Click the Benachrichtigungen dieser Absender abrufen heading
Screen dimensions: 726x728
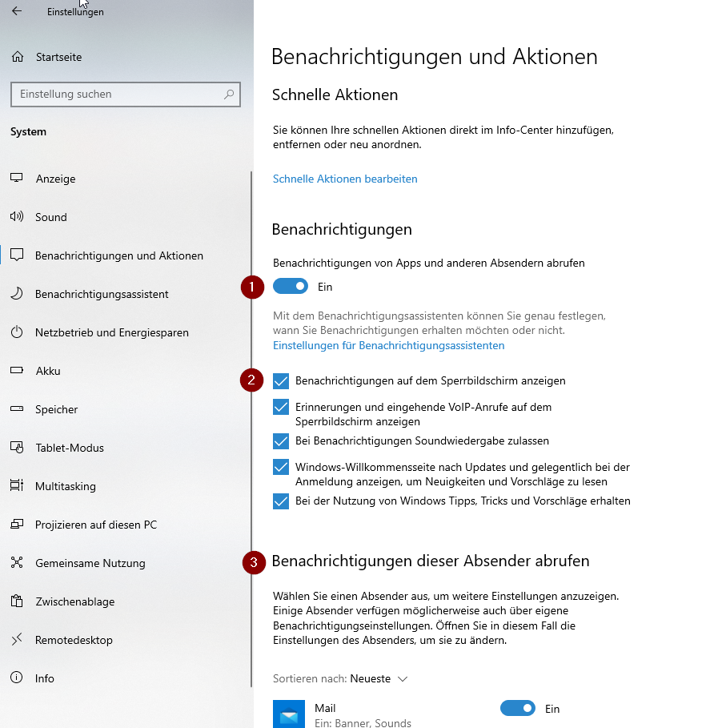pos(431,561)
